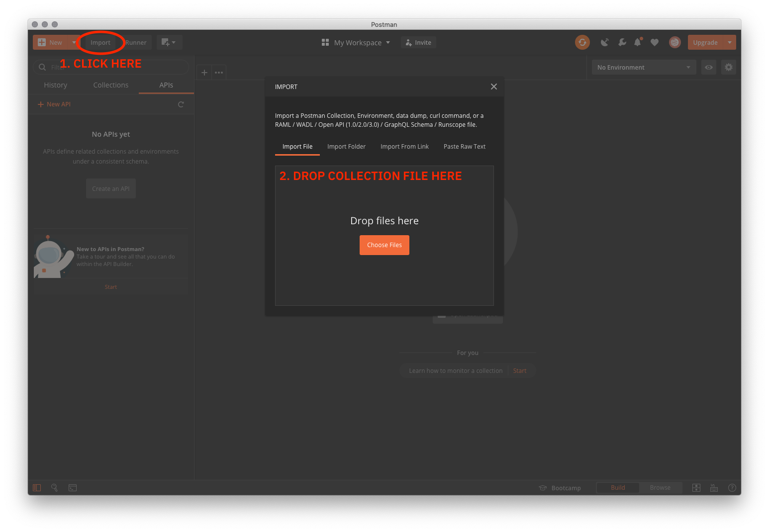Click the workspace grid icon
769x532 pixels.
click(x=325, y=43)
